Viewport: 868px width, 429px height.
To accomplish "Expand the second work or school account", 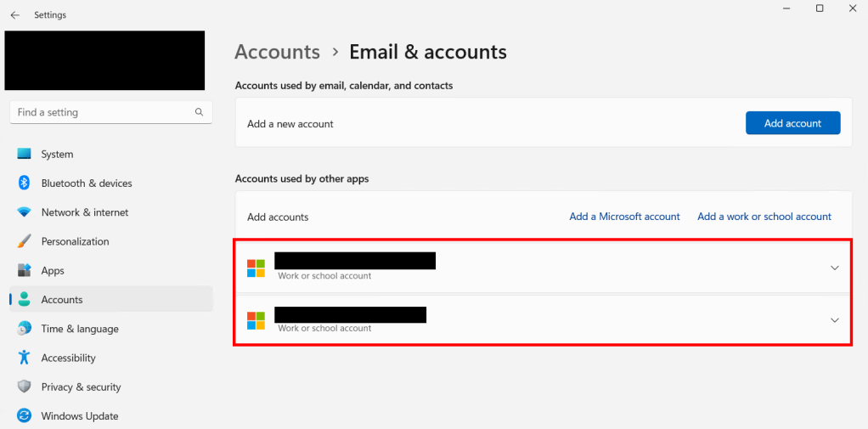I will (834, 320).
